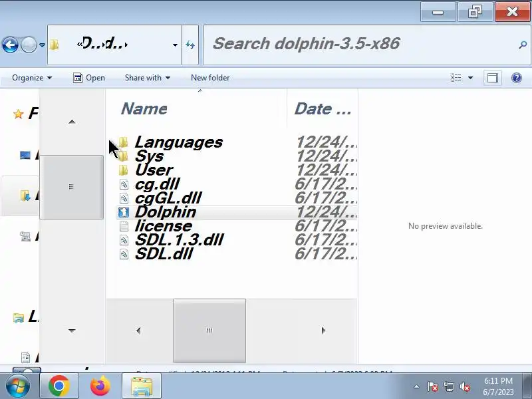This screenshot has width=532, height=399.
Task: Click the Desktop icon in navigation pane
Action: 25,155
